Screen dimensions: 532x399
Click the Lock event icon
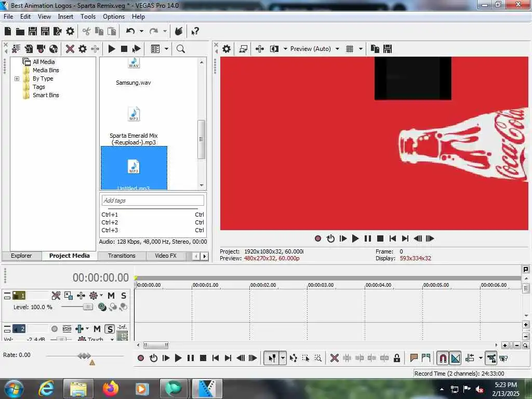[x=396, y=358]
